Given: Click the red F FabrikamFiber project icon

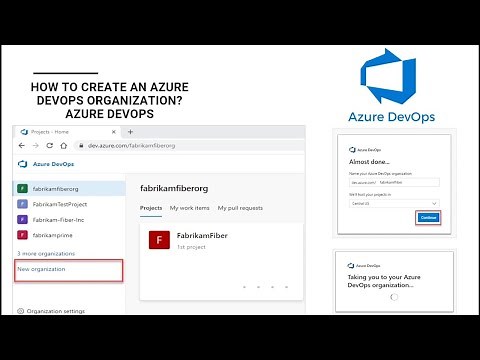Looking at the screenshot, I should (159, 240).
